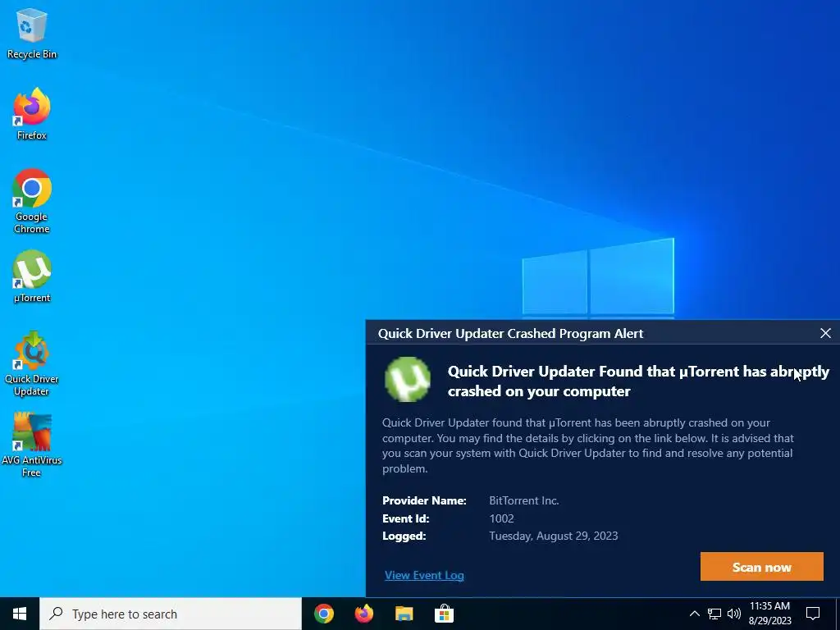840x630 pixels.
Task: Click the Type here to search box
Action: (171, 614)
